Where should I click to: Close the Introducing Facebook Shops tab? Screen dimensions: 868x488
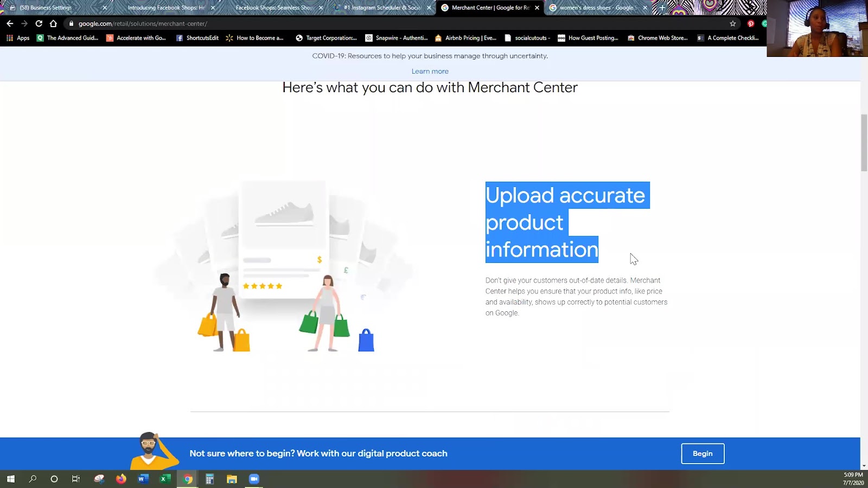pos(213,8)
